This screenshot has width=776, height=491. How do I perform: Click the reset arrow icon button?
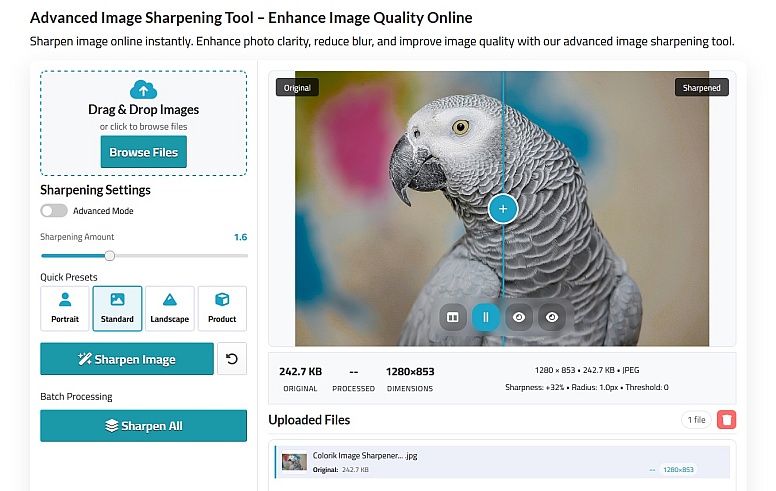coord(232,359)
